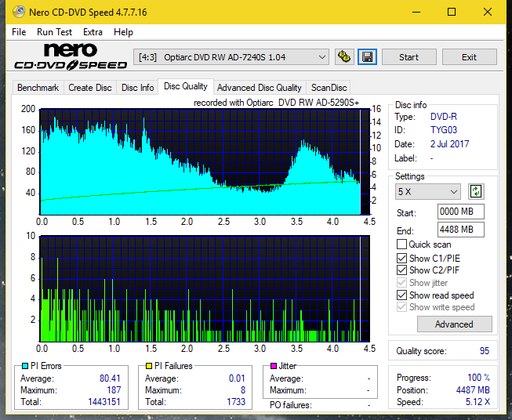Click the PI Failures total 1733
512x420 pixels.
tap(236, 401)
